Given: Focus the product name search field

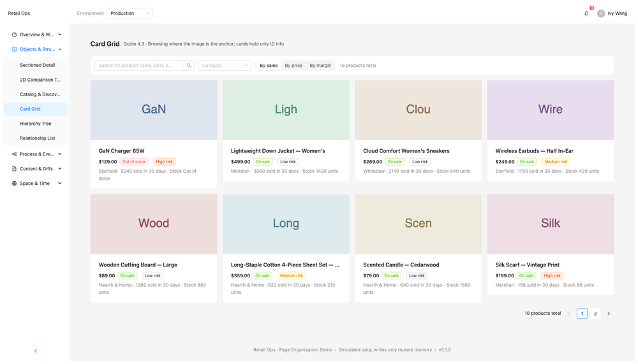Looking at the screenshot, I should tap(139, 66).
